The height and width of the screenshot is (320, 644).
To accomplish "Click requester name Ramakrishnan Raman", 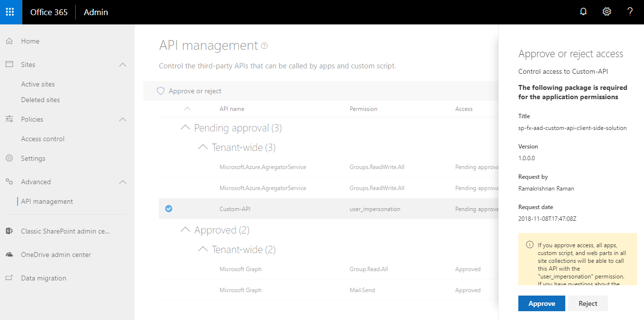I will tap(546, 189).
